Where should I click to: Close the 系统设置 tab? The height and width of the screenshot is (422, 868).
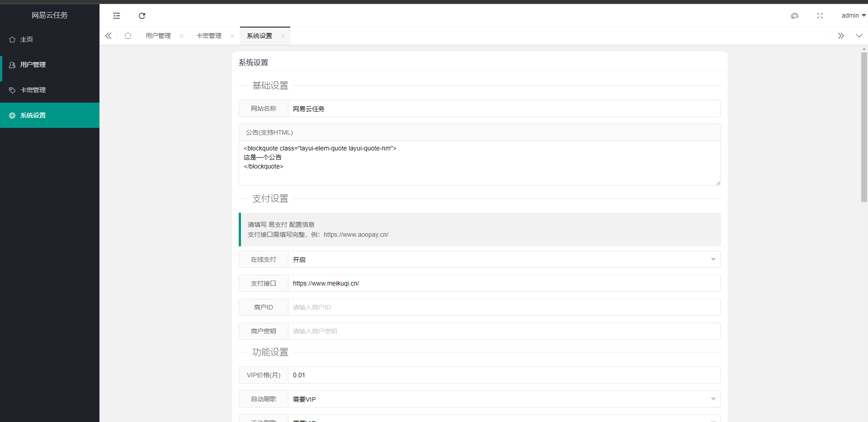tap(283, 36)
